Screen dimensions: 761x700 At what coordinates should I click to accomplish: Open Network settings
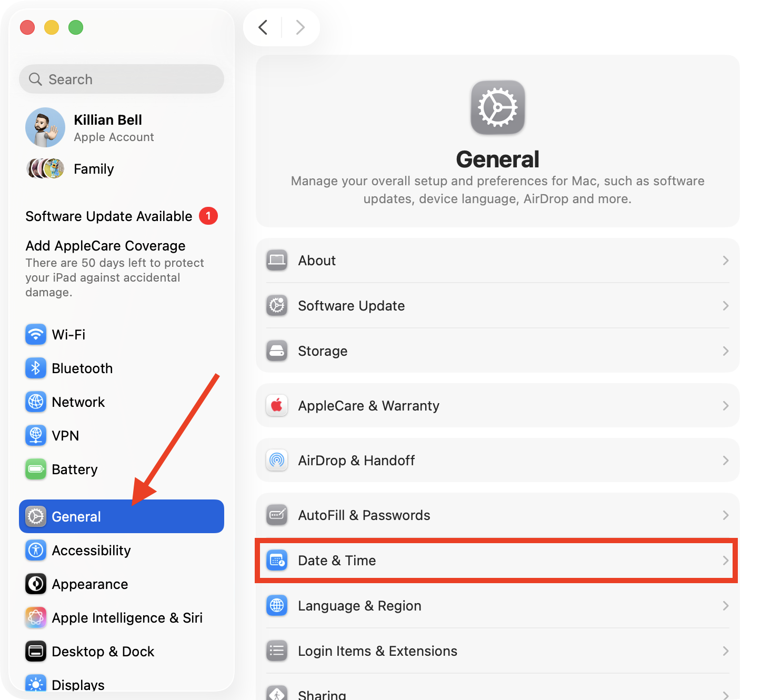(78, 402)
